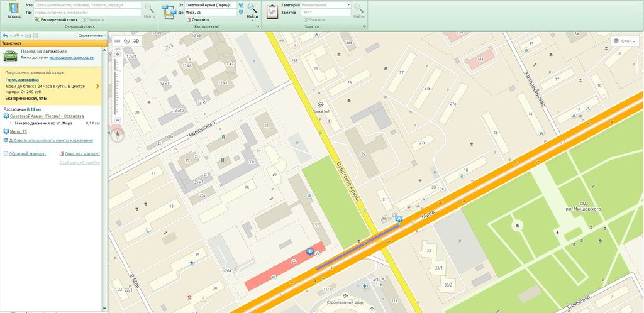Switch map to 3D view

(136, 40)
